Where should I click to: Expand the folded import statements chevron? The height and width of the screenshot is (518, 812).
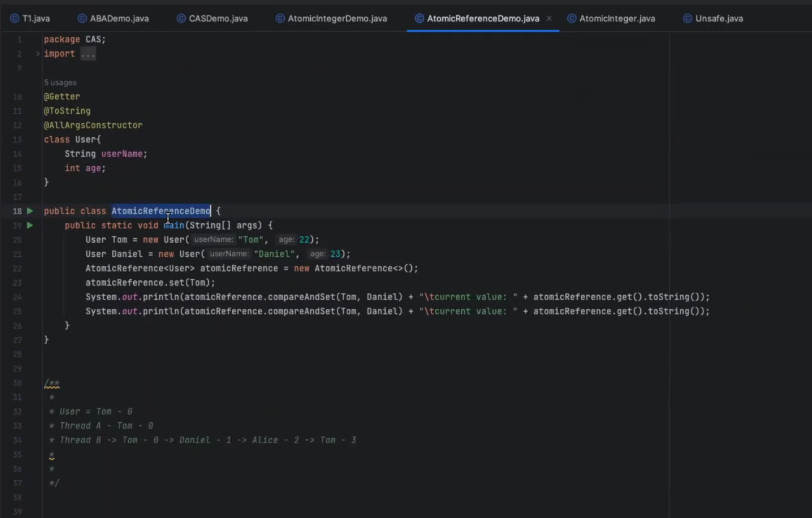pyautogui.click(x=37, y=54)
